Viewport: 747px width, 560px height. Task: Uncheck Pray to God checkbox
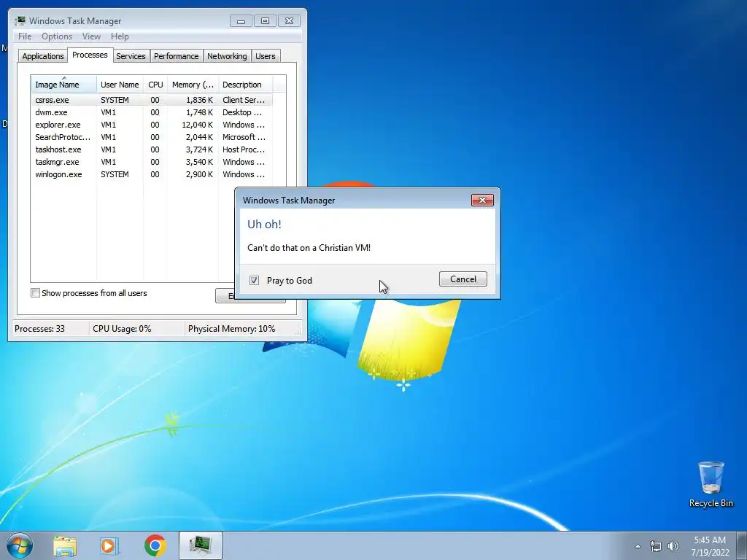pyautogui.click(x=254, y=281)
